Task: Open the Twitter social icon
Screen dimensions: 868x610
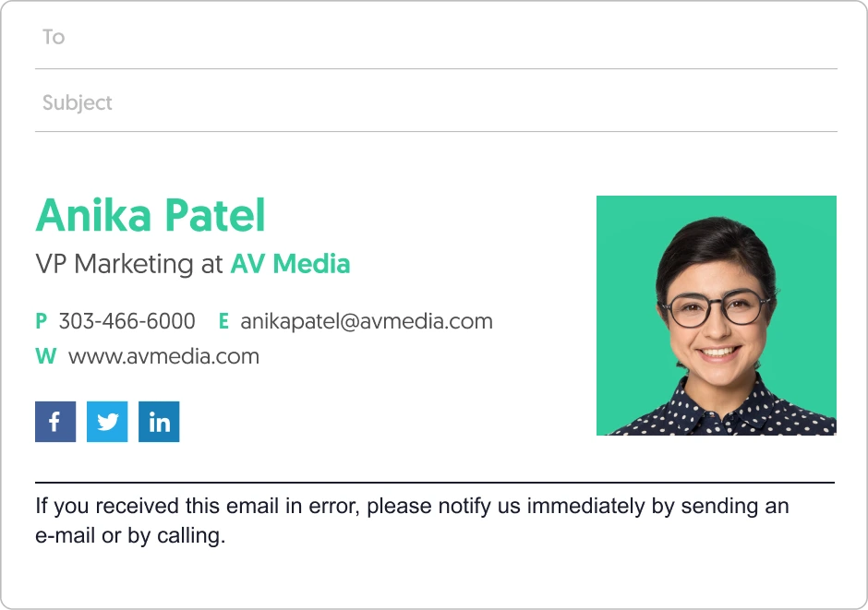Action: (x=107, y=422)
